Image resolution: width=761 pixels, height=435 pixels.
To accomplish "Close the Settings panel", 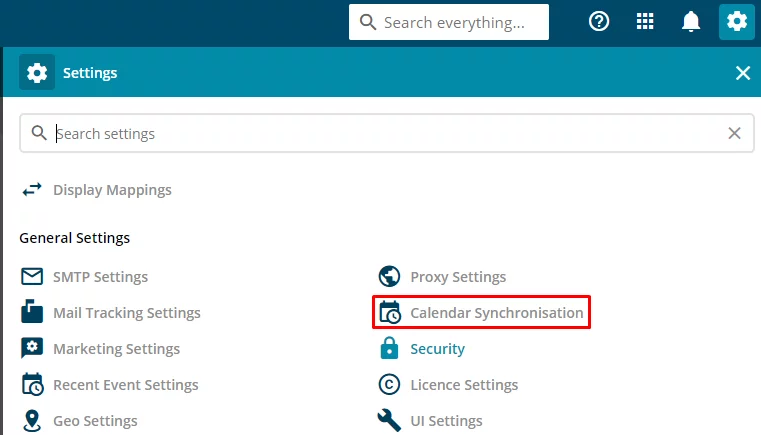I will (743, 73).
